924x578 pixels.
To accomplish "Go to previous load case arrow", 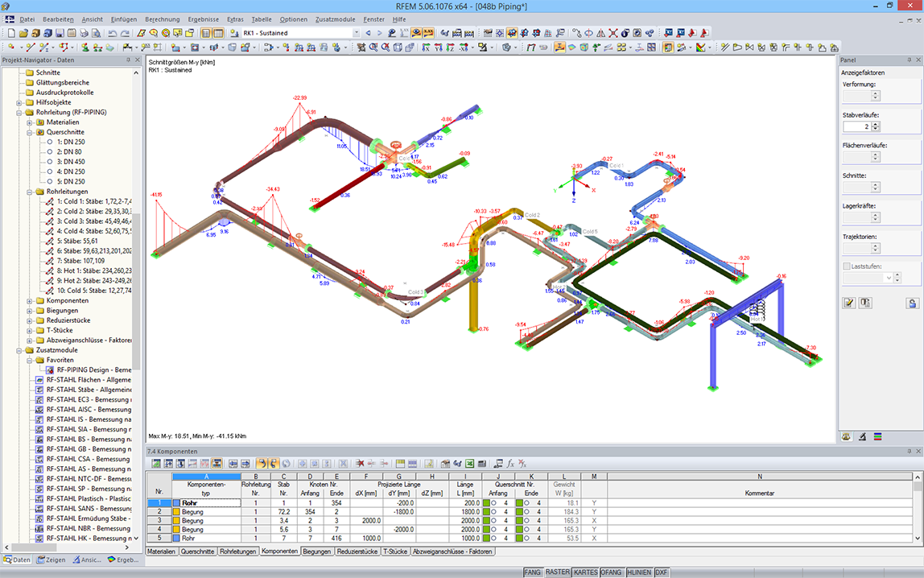I will click(368, 33).
